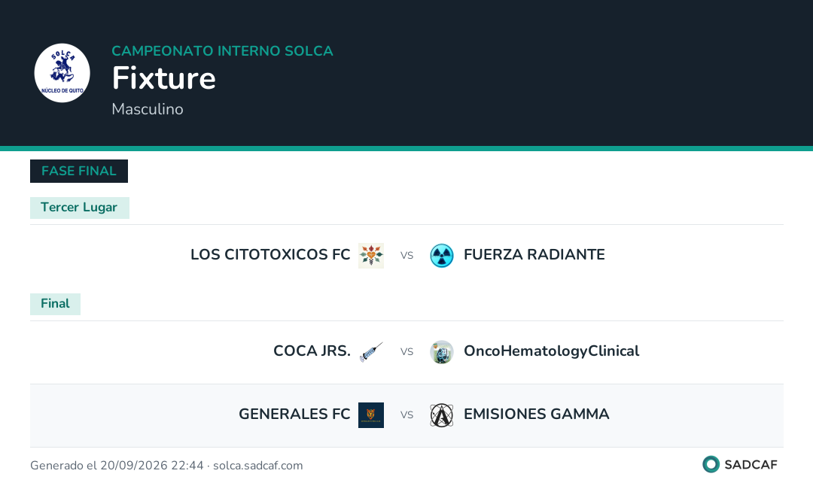Open LOS CITOTOXICOS FC team name
Screen dimensions: 813x504
(270, 255)
